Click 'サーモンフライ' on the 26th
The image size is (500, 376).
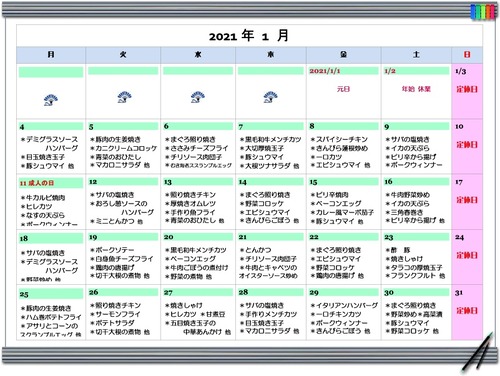(x=118, y=314)
